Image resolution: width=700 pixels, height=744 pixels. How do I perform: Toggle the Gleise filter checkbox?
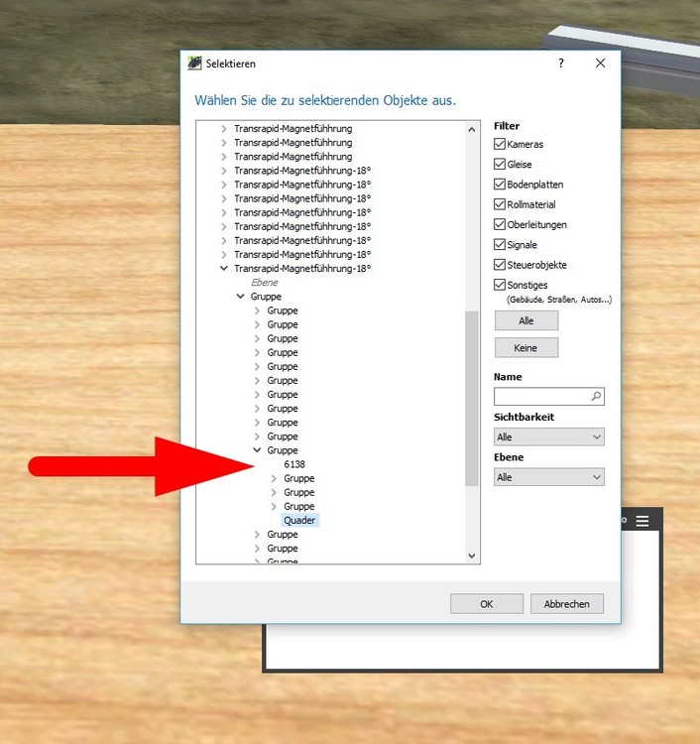coord(500,164)
